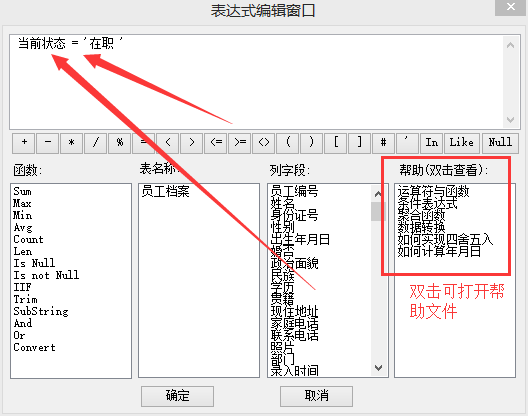Click the less-than-or-equal operator button

pyautogui.click(x=216, y=143)
